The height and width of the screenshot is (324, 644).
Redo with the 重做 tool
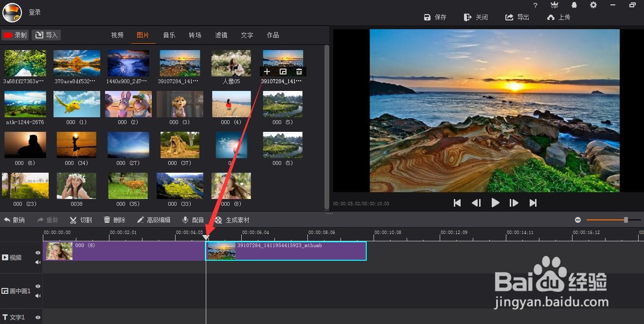(x=48, y=220)
